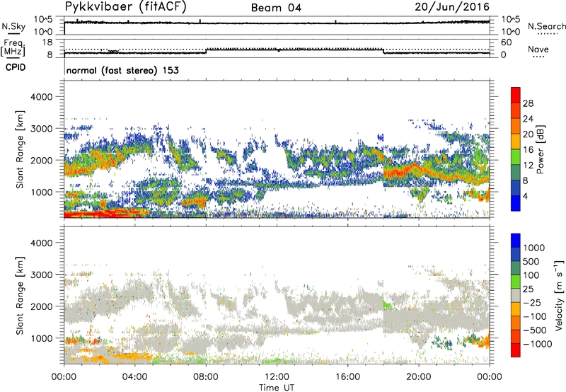This screenshot has height=392, width=566.
Task: Click the "Power [dB]" colorbar title
Action: pyautogui.click(x=541, y=149)
